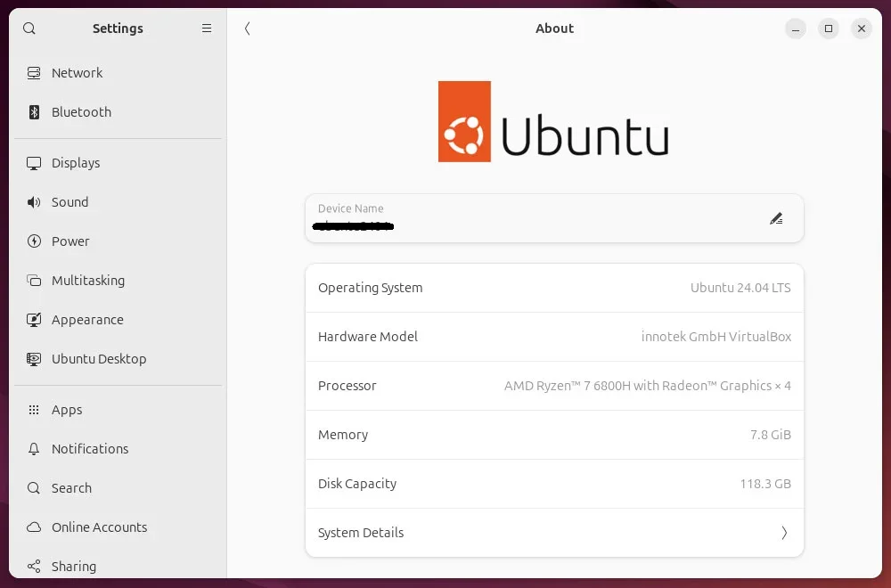This screenshot has width=891, height=588.
Task: Click the Network sidebar icon
Action: (34, 73)
